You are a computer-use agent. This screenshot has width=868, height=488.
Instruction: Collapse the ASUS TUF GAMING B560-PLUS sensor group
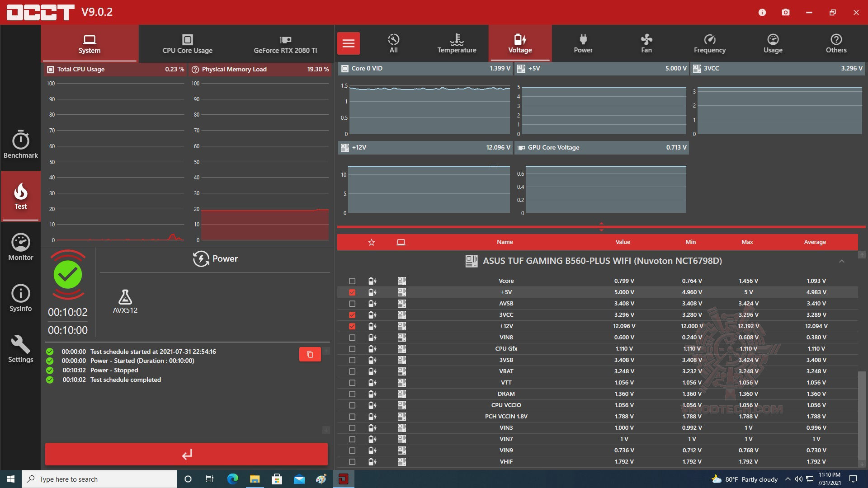(x=842, y=261)
